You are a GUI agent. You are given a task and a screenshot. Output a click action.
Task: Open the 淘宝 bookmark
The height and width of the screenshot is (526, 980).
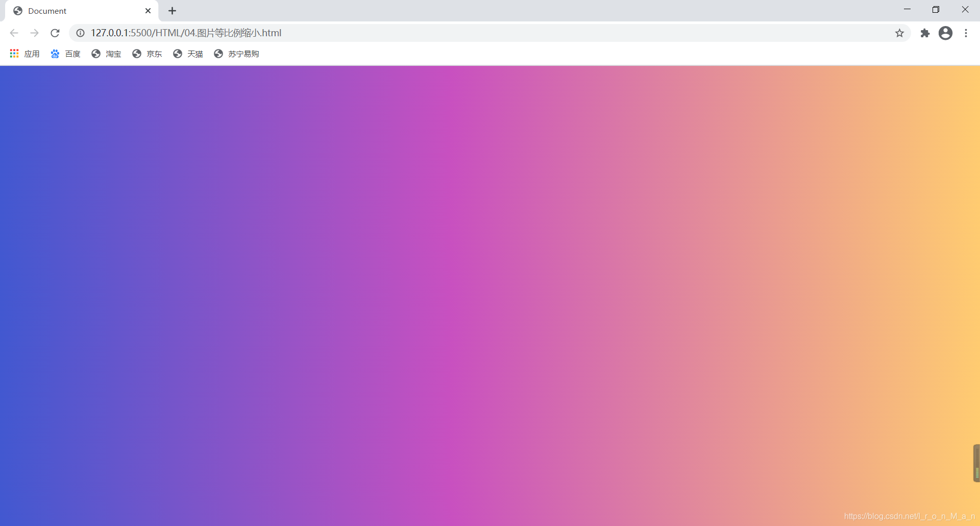(106, 54)
